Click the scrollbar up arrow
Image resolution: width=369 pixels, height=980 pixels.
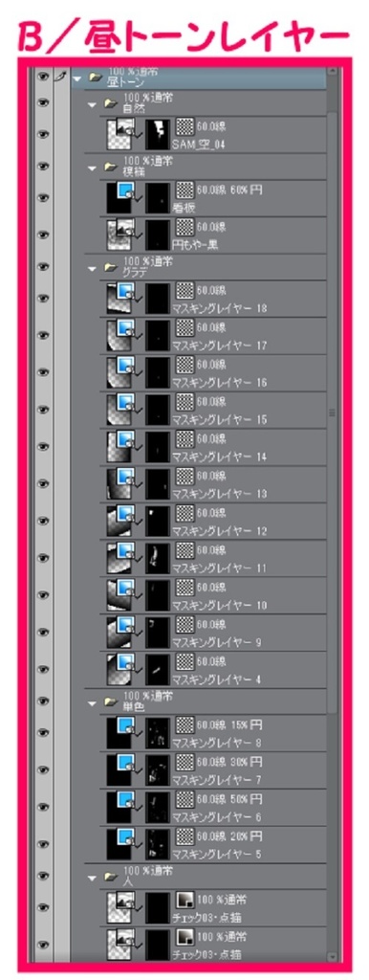coord(332,72)
